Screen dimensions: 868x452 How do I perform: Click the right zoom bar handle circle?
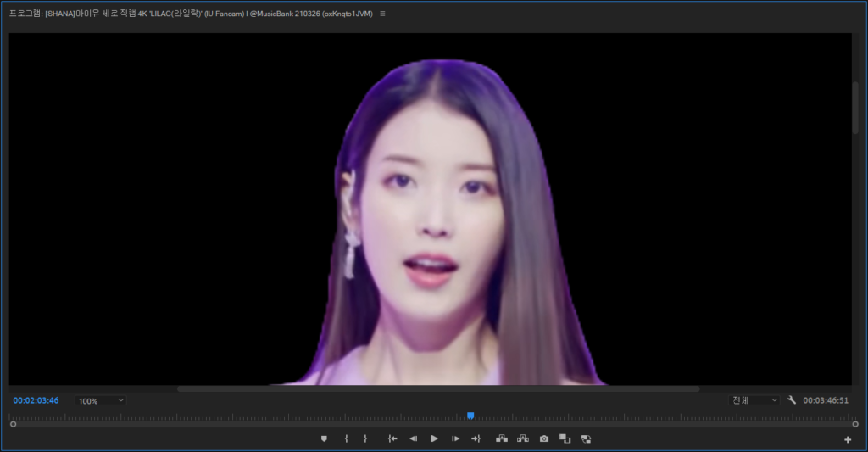point(855,424)
